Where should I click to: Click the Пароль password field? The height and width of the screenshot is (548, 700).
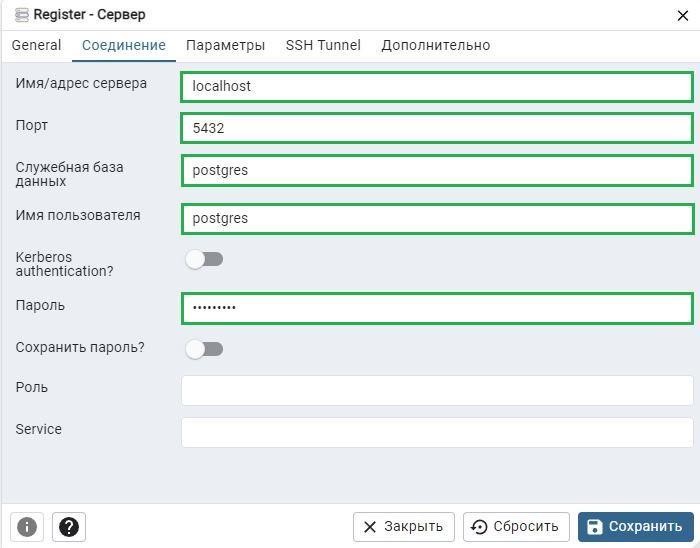437,308
